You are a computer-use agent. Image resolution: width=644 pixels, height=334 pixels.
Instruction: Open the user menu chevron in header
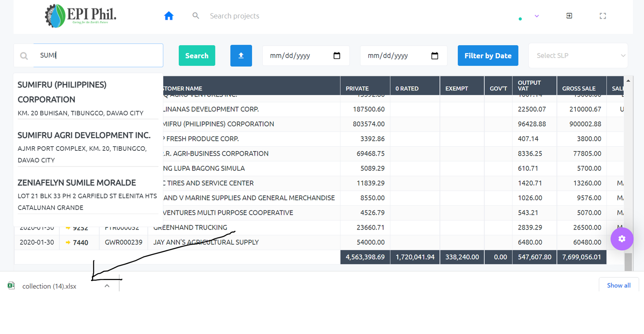coord(536,16)
